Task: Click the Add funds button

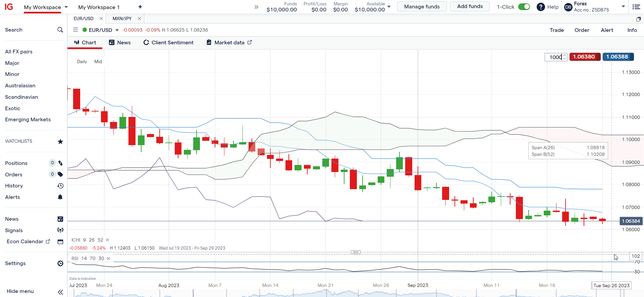Action: (x=470, y=6)
